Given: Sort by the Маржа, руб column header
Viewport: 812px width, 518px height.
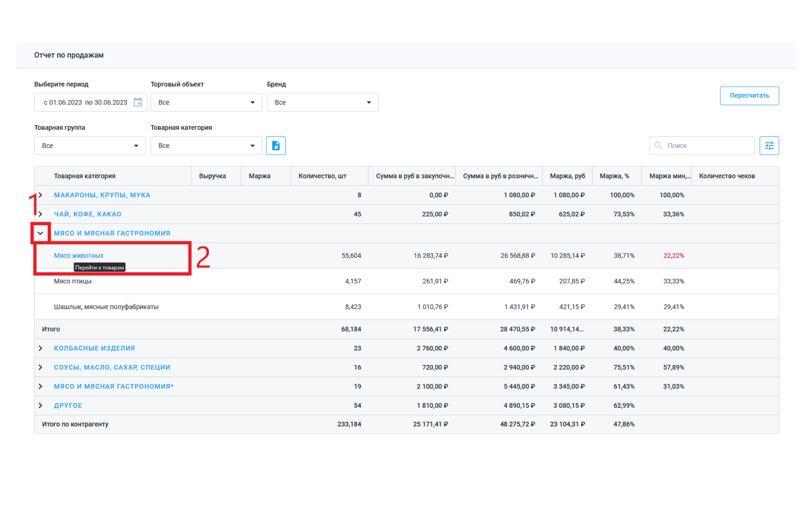Looking at the screenshot, I should click(568, 176).
